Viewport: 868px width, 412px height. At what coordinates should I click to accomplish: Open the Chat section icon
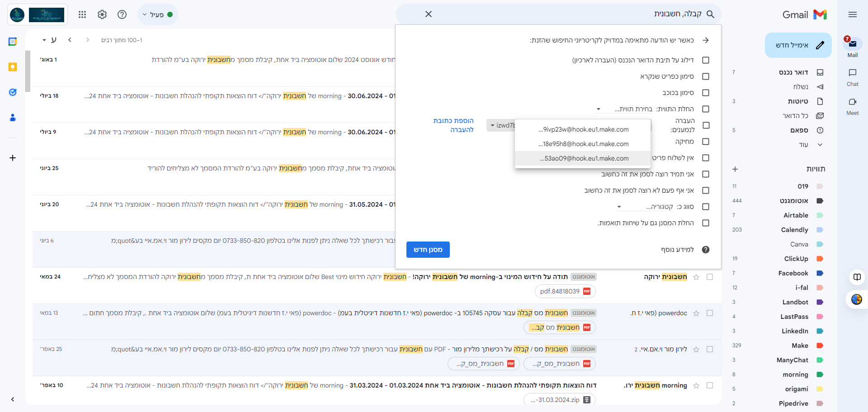click(853, 73)
